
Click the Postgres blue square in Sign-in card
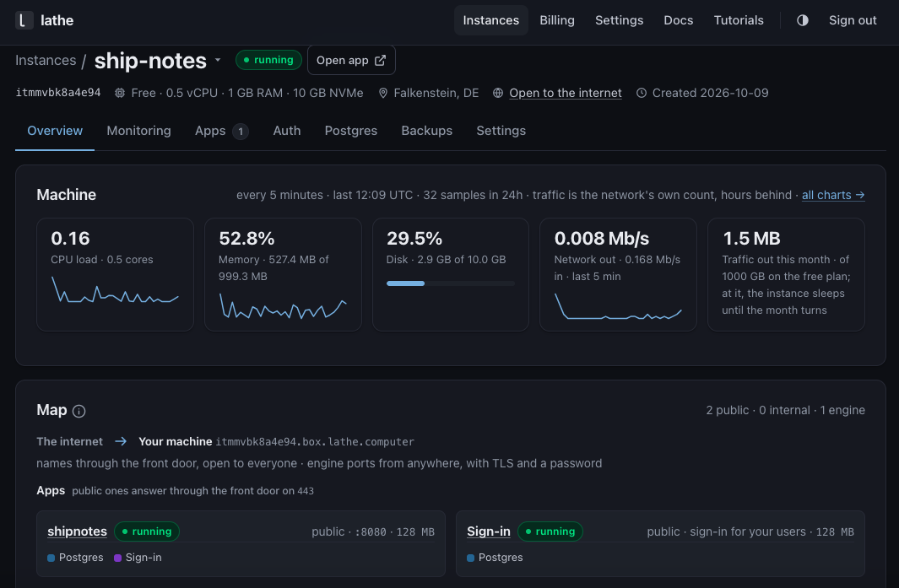coord(471,558)
